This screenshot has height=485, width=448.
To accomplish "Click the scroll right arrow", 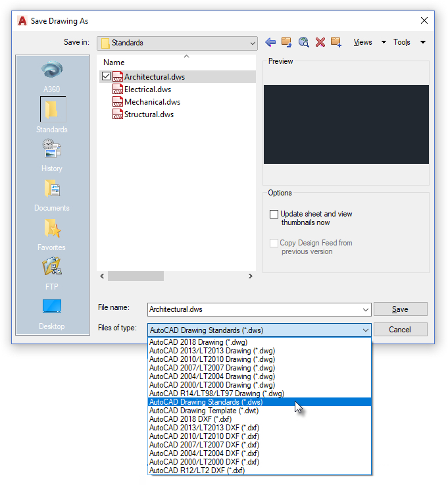I will tap(251, 276).
